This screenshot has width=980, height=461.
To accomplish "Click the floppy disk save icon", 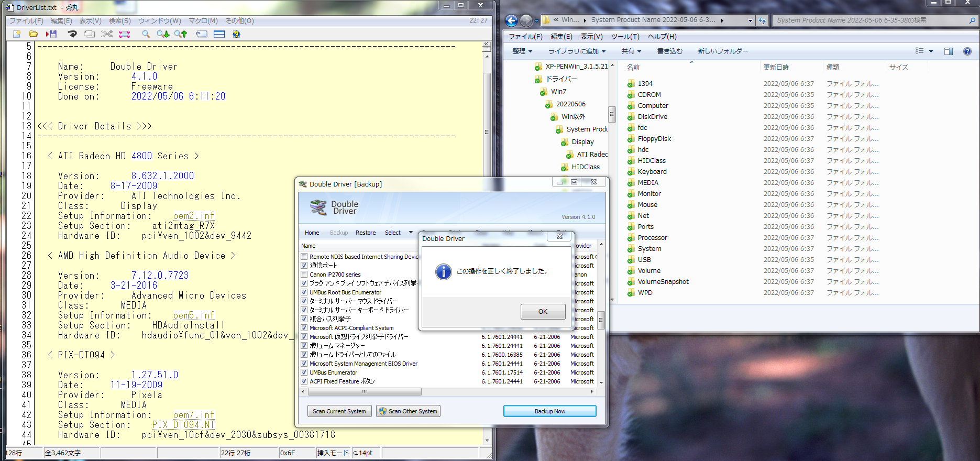I will click(51, 34).
